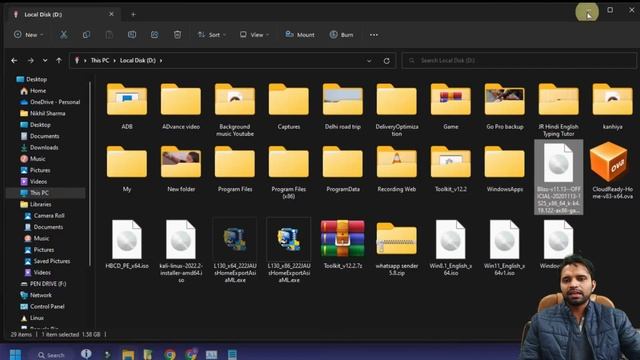
Task: Select the Program Files (x86) folder
Action: click(x=289, y=172)
